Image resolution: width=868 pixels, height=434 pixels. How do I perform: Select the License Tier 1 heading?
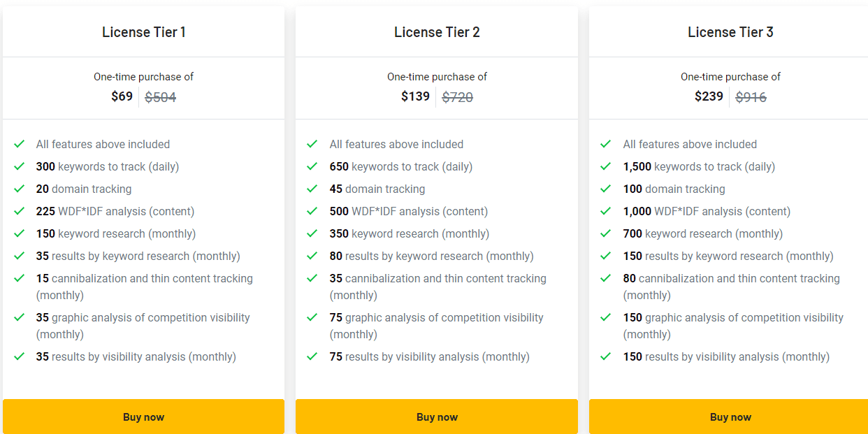(x=144, y=32)
